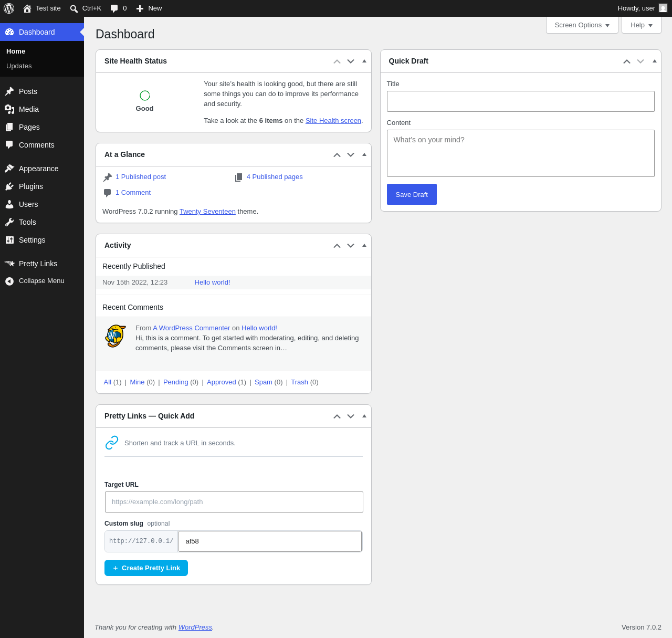Toggle the Site Health Status panel
Image resolution: width=672 pixels, height=638 pixels.
click(x=364, y=61)
